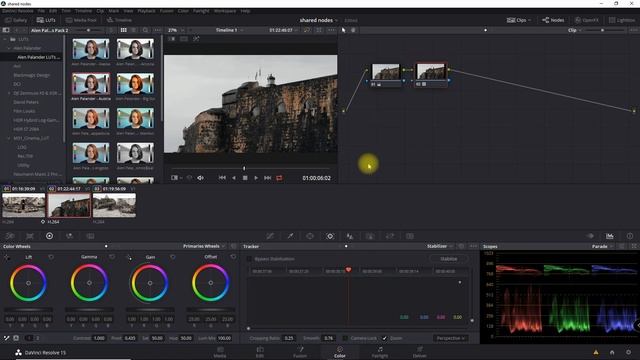Open the Blur palette icon
Screen dimensions: 640x360
click(350, 236)
